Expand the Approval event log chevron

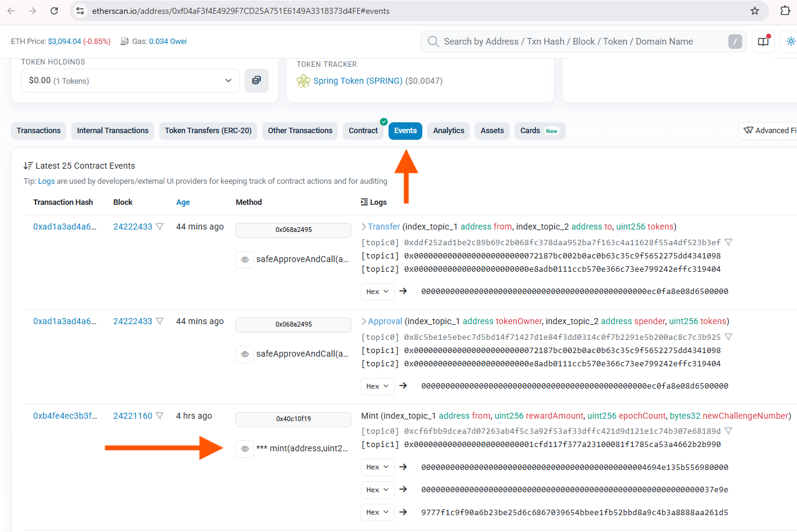(x=364, y=321)
